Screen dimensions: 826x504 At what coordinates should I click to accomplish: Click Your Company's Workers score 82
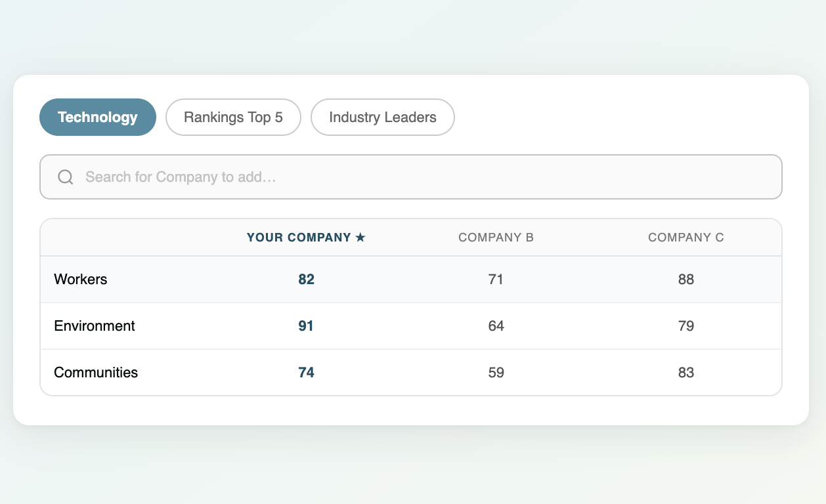click(x=306, y=280)
